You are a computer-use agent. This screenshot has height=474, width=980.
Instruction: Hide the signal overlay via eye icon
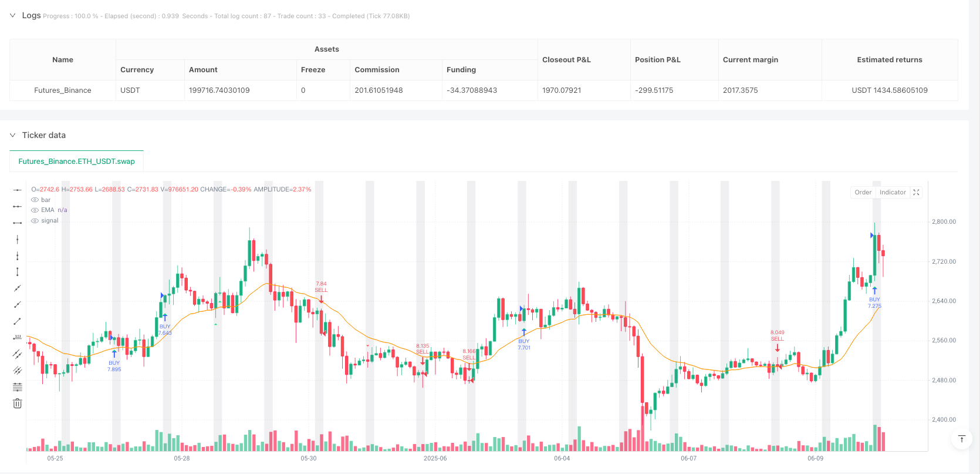click(35, 221)
